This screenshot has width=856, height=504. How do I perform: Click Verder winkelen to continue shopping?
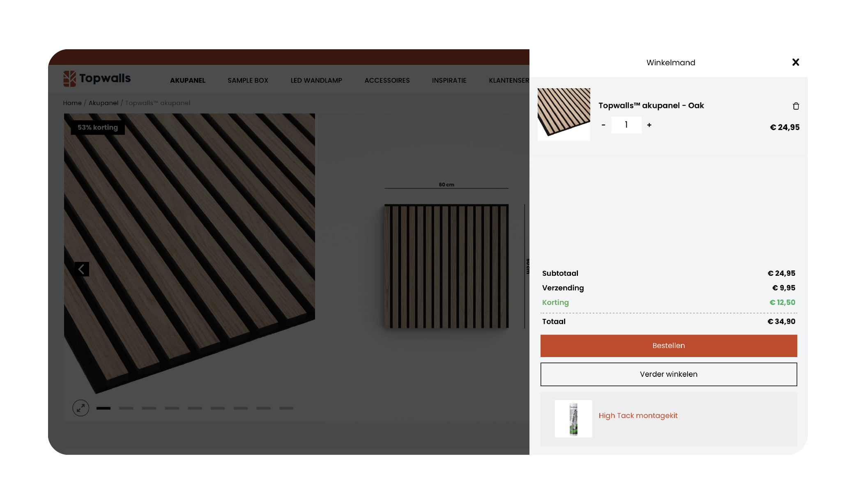669,374
